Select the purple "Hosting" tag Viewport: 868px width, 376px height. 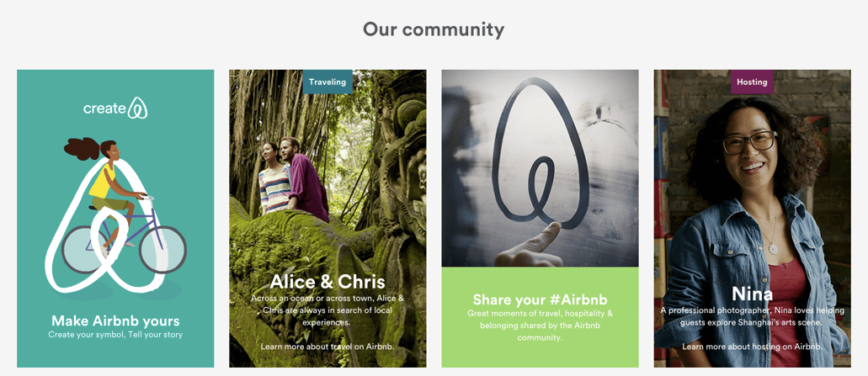point(752,82)
